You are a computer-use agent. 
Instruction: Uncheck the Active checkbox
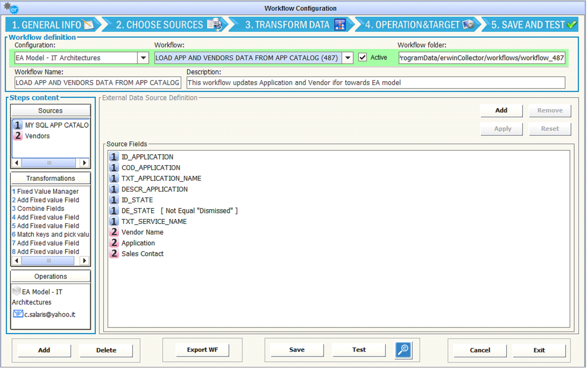pos(362,58)
